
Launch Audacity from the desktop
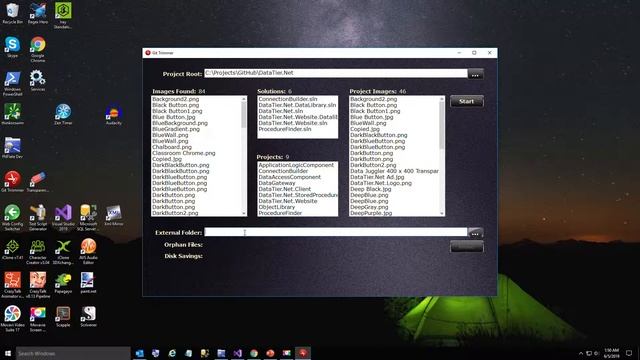(x=113, y=115)
